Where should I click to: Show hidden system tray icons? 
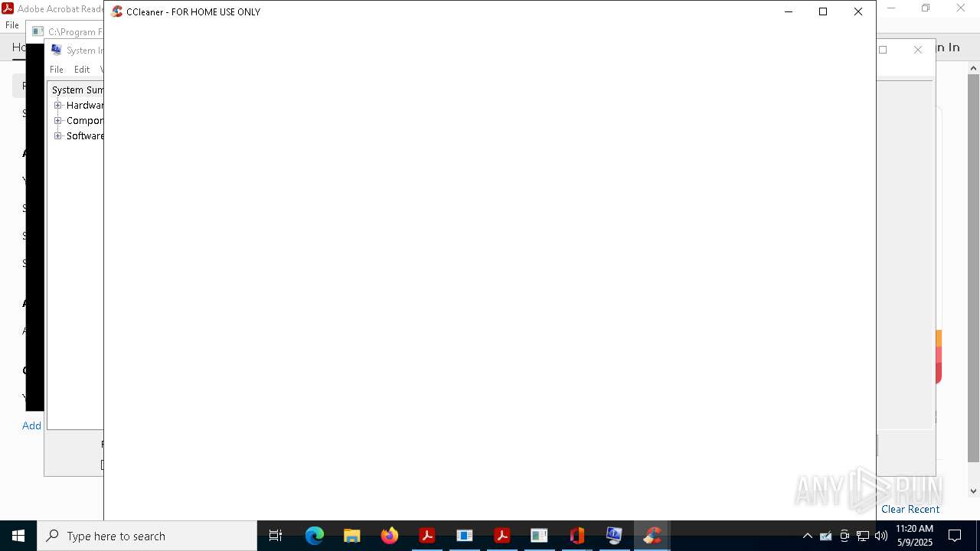pyautogui.click(x=807, y=536)
